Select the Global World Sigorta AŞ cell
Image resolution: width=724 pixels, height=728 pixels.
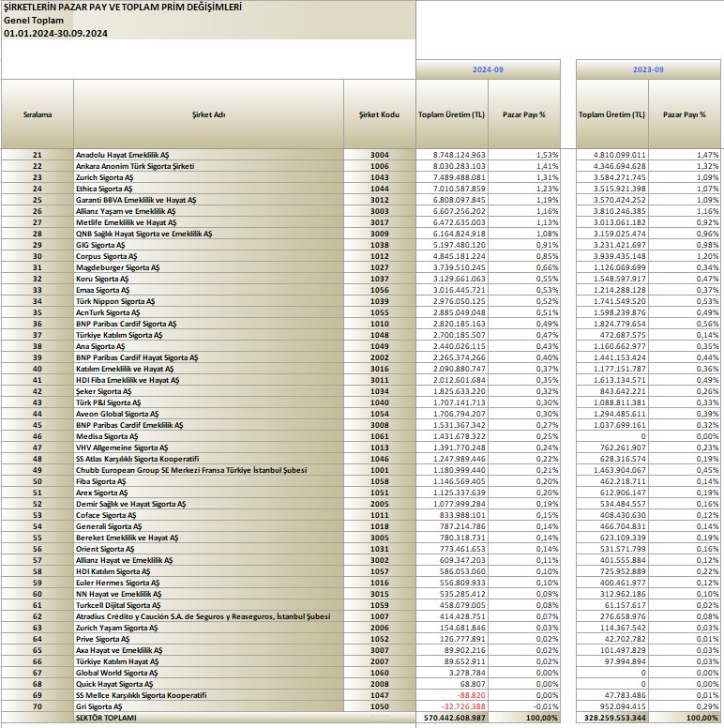[x=208, y=673]
